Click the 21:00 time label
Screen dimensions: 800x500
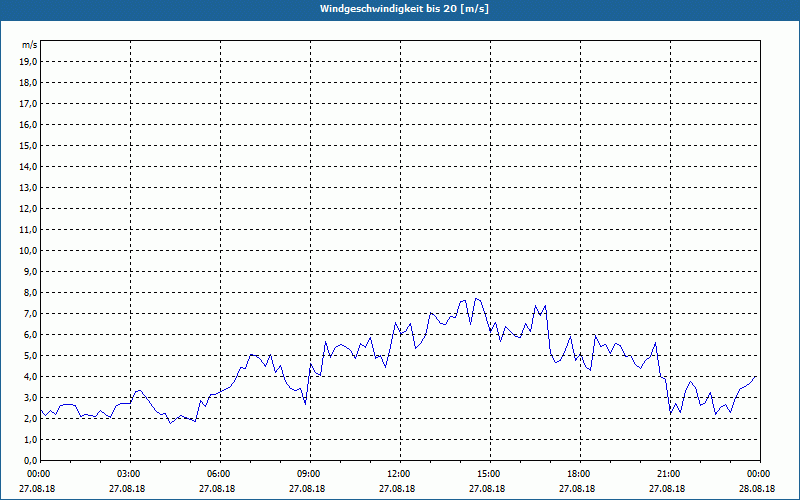point(670,474)
